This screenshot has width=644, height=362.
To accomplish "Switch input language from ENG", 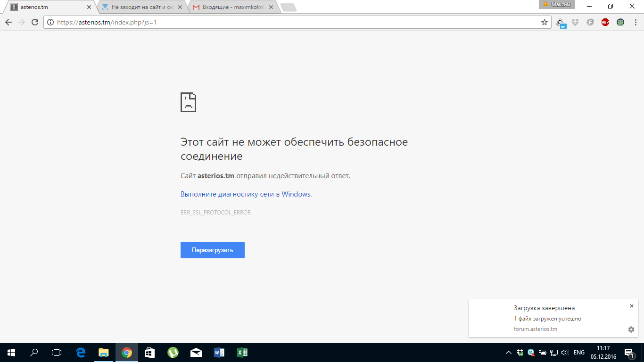I will click(x=579, y=353).
